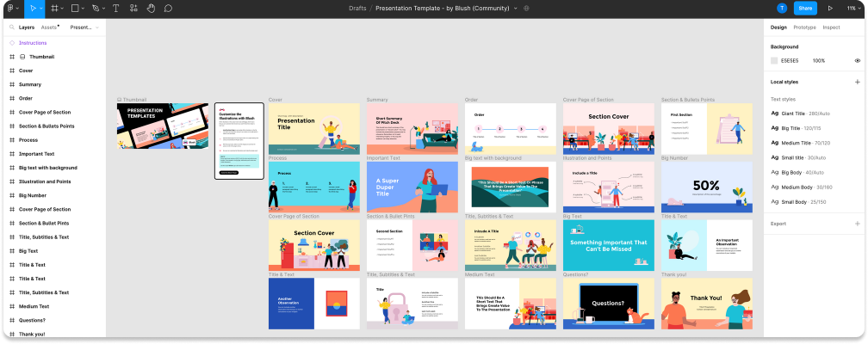The width and height of the screenshot is (868, 344).
Task: Select the Questions? slide on canvas
Action: click(608, 304)
